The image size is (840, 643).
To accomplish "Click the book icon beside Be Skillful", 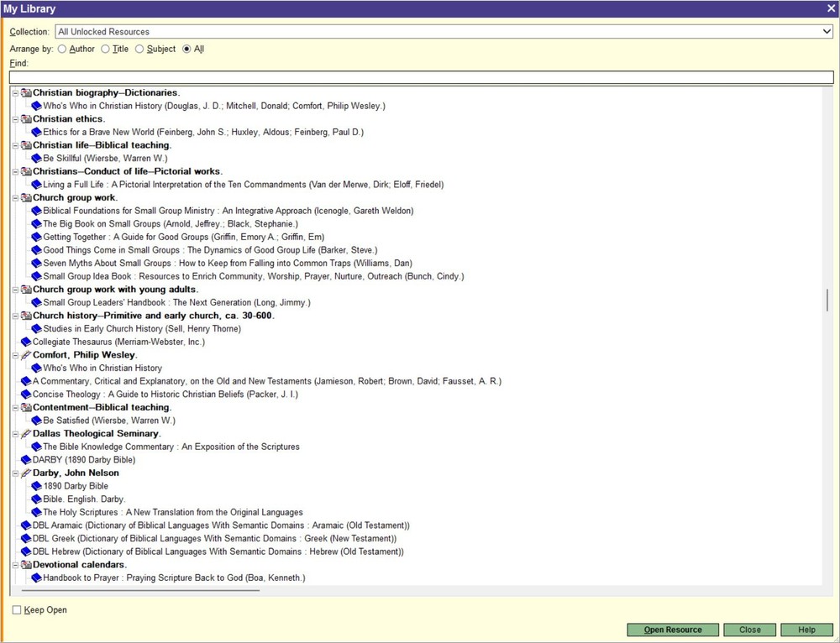I will 36,159.
